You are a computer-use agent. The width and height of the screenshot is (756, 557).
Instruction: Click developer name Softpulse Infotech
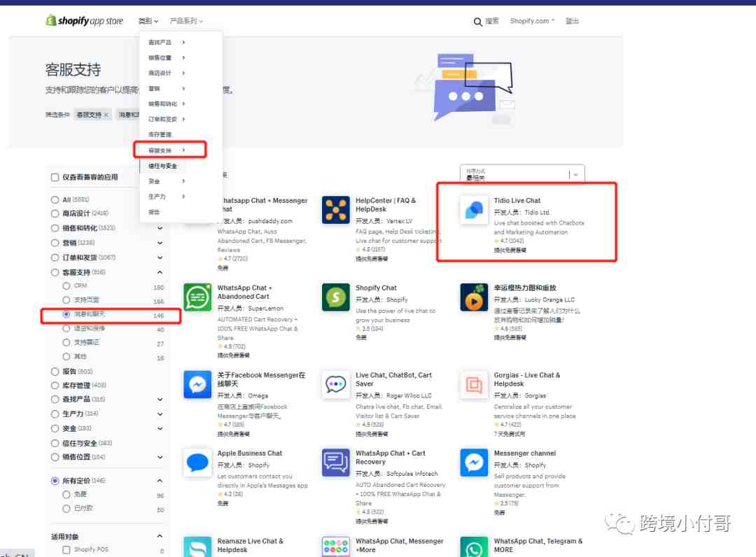(412, 474)
